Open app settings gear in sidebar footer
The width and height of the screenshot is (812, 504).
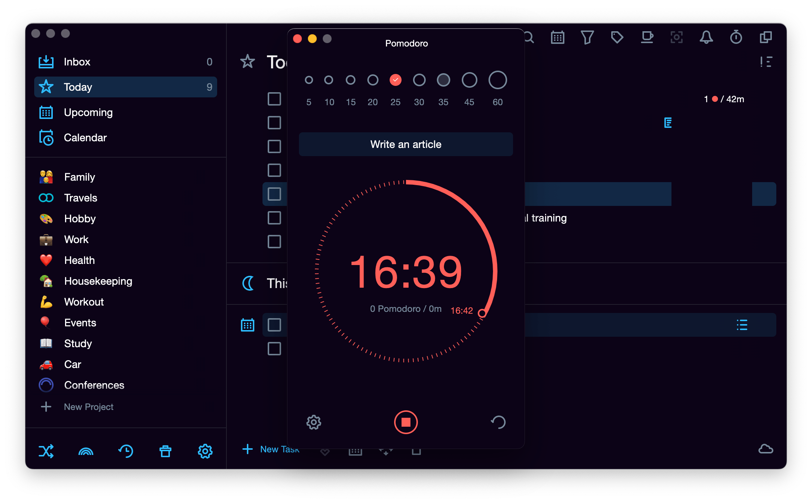coord(205,451)
